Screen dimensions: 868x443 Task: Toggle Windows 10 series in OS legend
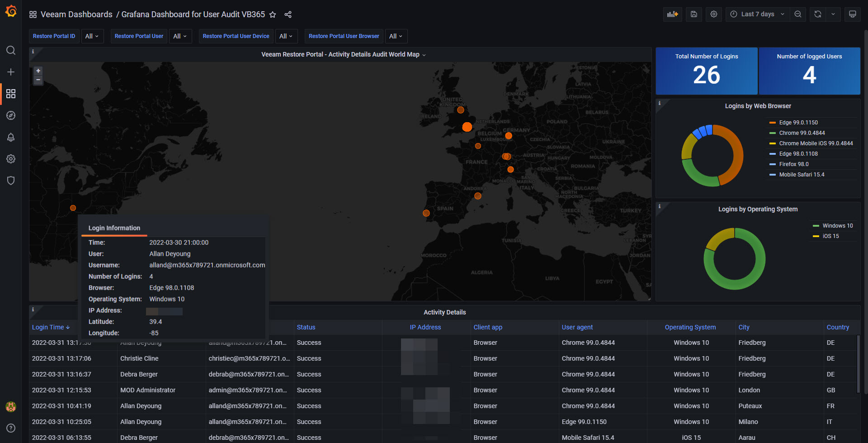click(x=837, y=226)
